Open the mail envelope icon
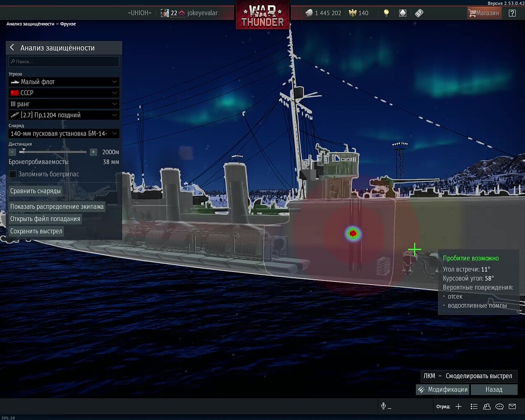This screenshot has height=420, width=525. point(512,406)
